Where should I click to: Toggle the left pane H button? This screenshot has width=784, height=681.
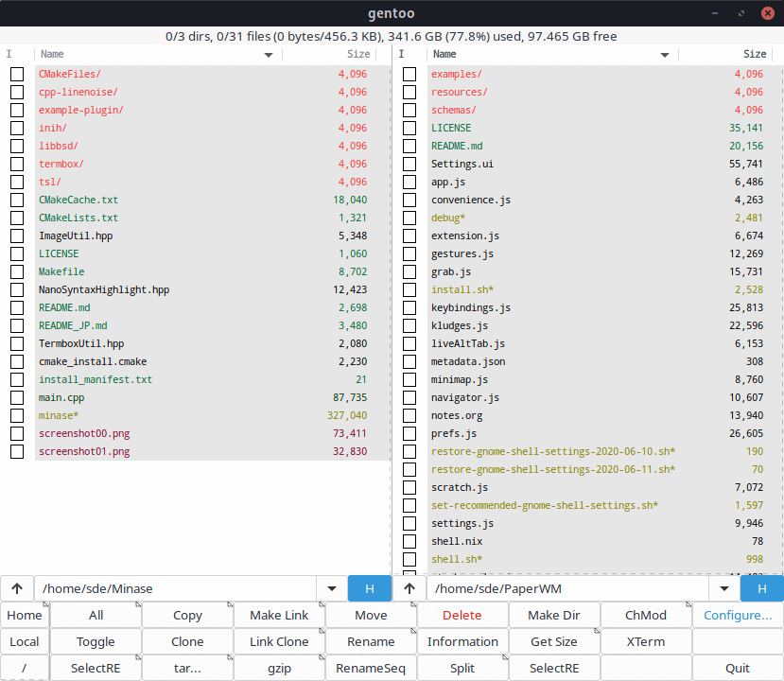pos(370,588)
